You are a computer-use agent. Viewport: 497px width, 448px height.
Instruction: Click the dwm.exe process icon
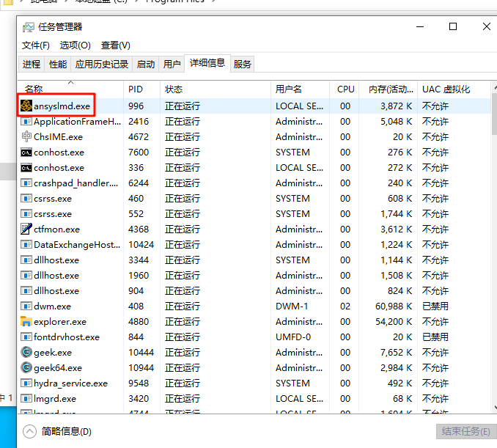tap(26, 306)
